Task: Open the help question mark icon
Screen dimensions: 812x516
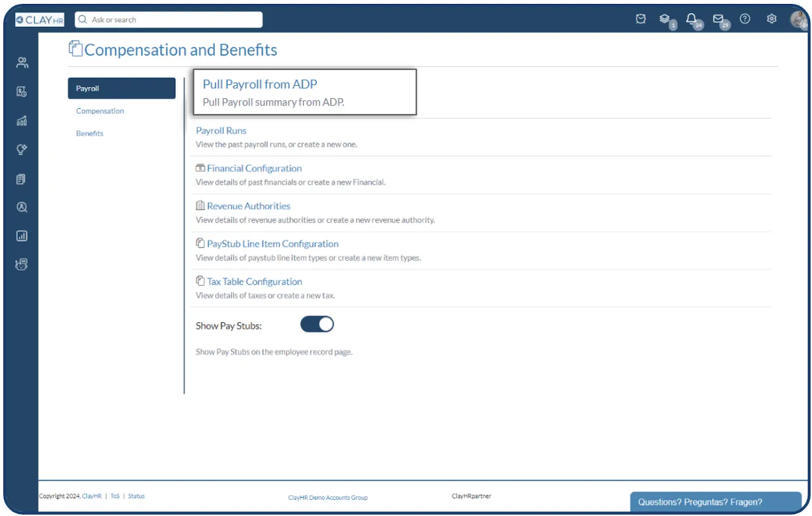Action: point(745,19)
